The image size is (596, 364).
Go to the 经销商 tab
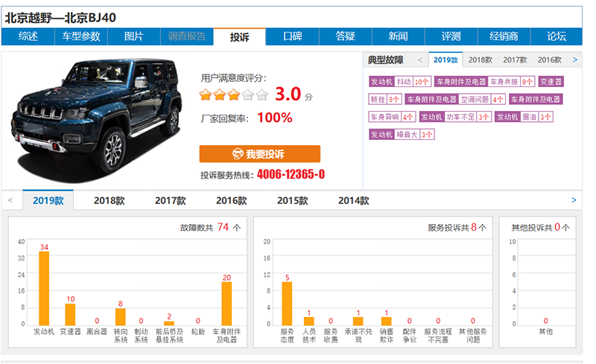(504, 36)
